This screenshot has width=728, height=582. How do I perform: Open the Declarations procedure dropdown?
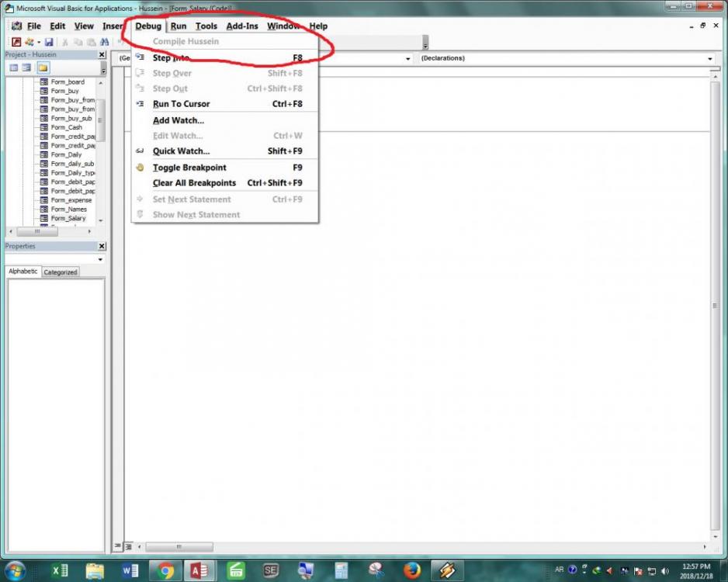tap(709, 59)
